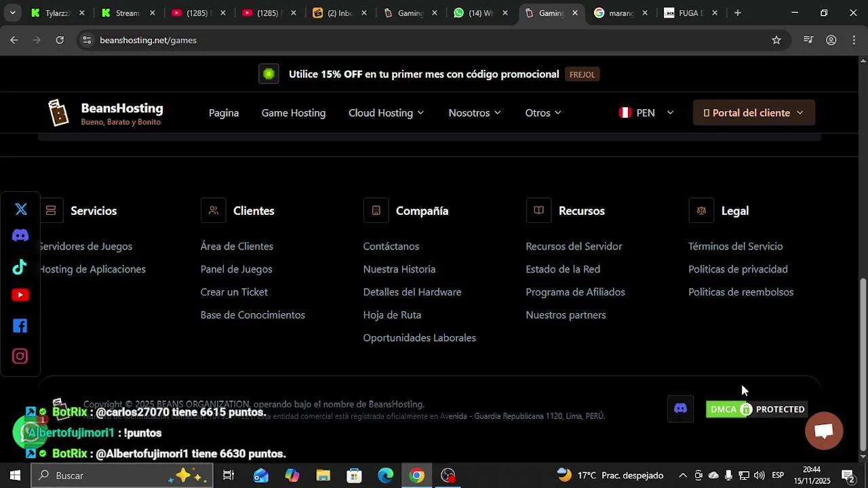Click the DMCA Protected badge

(x=757, y=409)
